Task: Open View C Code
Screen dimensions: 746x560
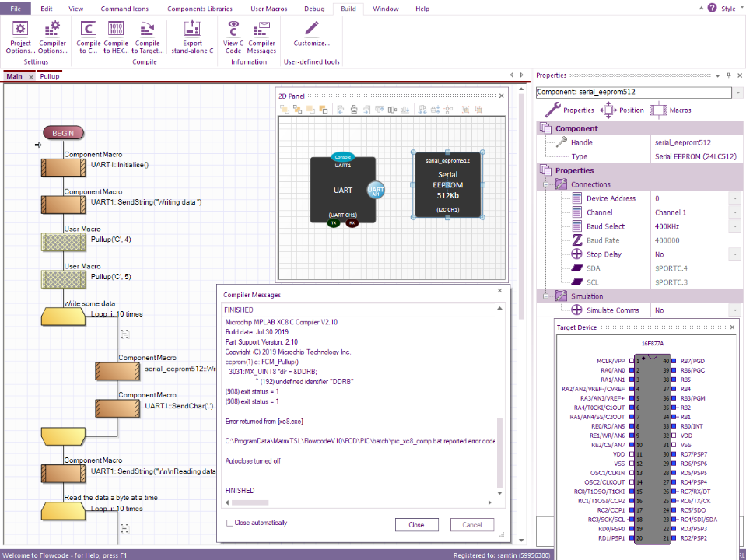Action: pos(233,37)
